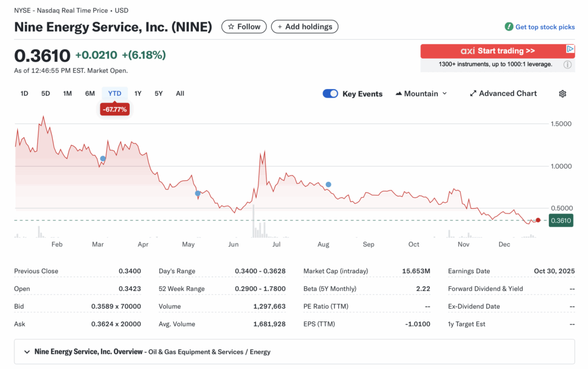This screenshot has width=588, height=369.
Task: Click the key event marker near March
Action: (x=103, y=158)
